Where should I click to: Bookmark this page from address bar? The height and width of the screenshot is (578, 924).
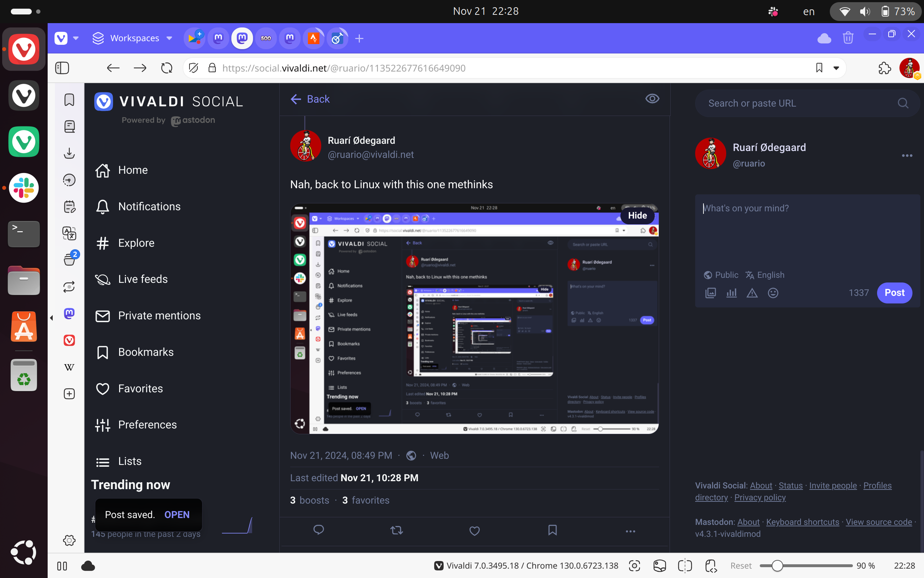[819, 68]
